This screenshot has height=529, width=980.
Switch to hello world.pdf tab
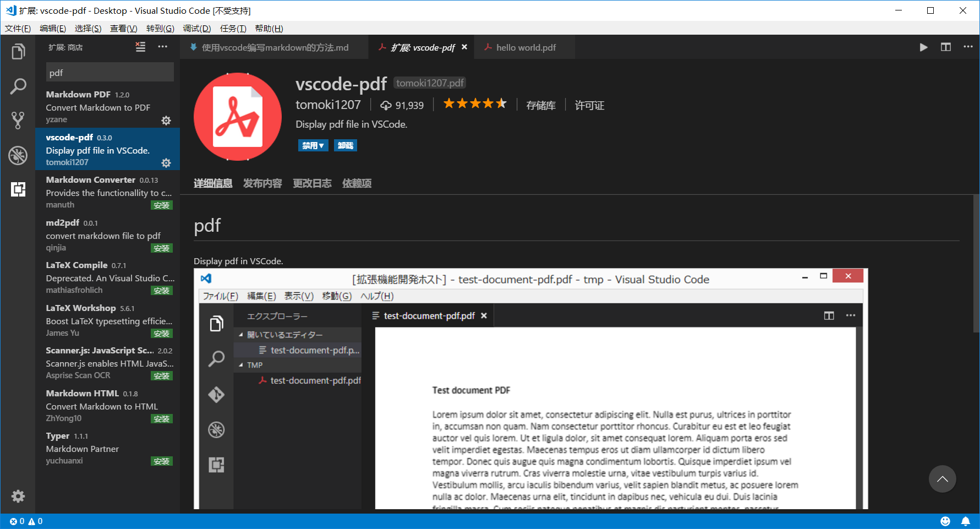click(525, 47)
